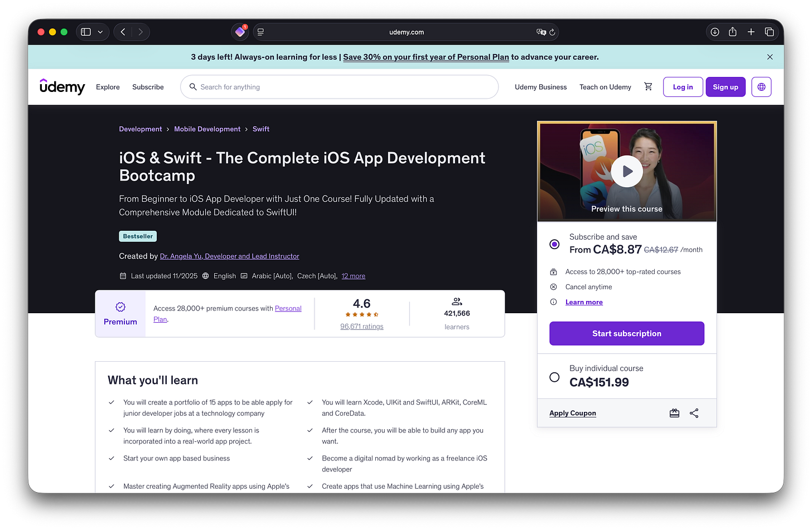The width and height of the screenshot is (812, 530).
Task: Play the course preview video
Action: pyautogui.click(x=627, y=172)
